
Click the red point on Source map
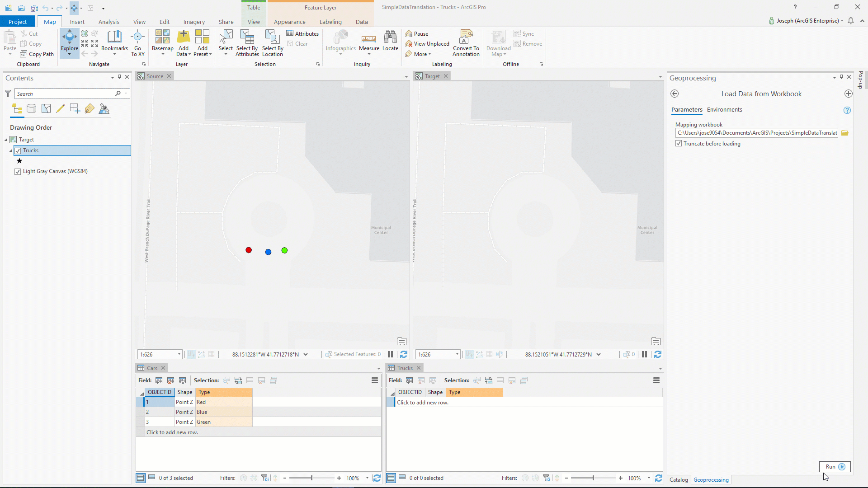pyautogui.click(x=249, y=250)
